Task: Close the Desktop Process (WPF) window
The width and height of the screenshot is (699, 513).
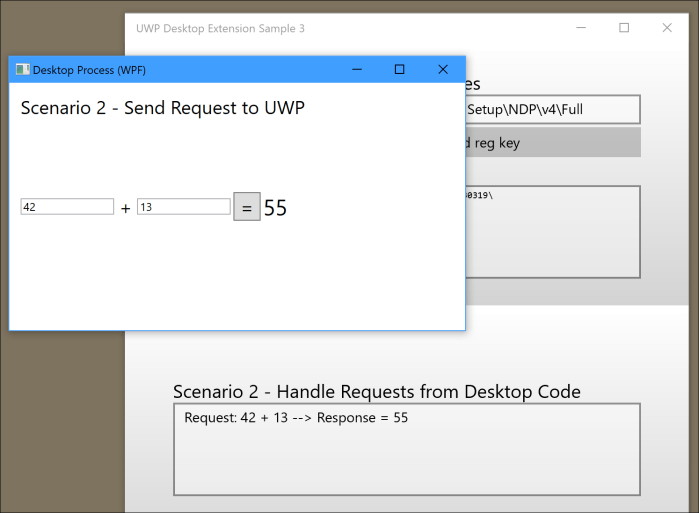Action: tap(443, 70)
